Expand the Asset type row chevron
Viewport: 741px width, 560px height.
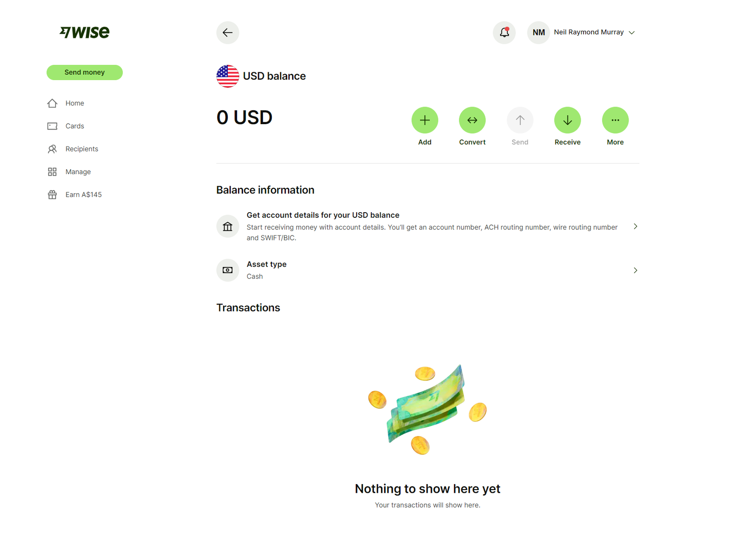(x=635, y=271)
